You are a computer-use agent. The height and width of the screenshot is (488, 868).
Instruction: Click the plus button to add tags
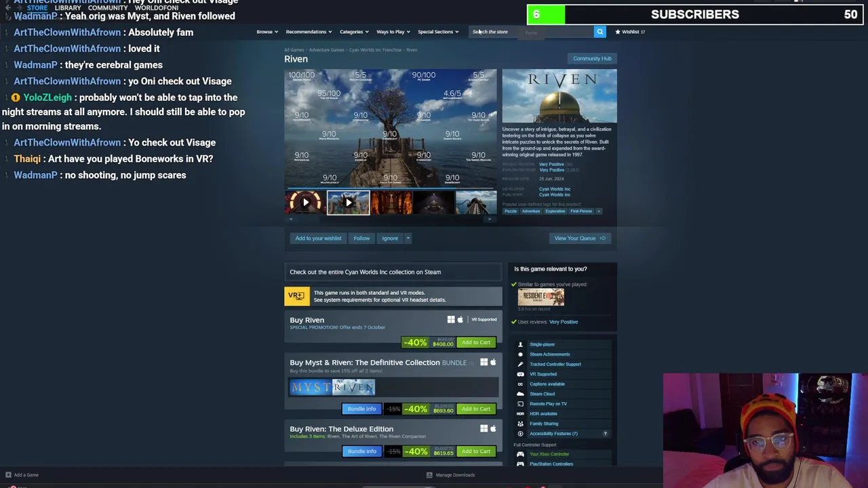click(x=599, y=211)
